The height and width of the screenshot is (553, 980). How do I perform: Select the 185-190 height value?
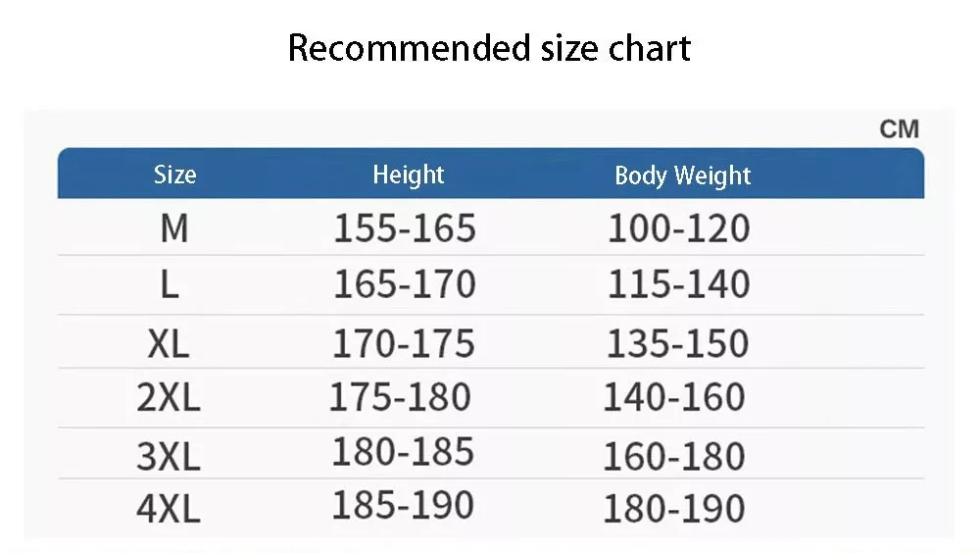click(x=403, y=506)
